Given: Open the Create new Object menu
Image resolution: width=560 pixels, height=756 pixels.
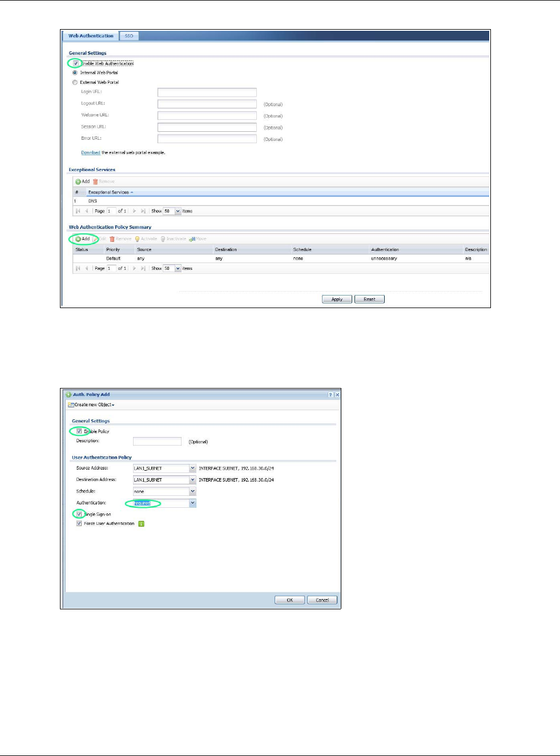Looking at the screenshot, I should pyautogui.click(x=91, y=405).
